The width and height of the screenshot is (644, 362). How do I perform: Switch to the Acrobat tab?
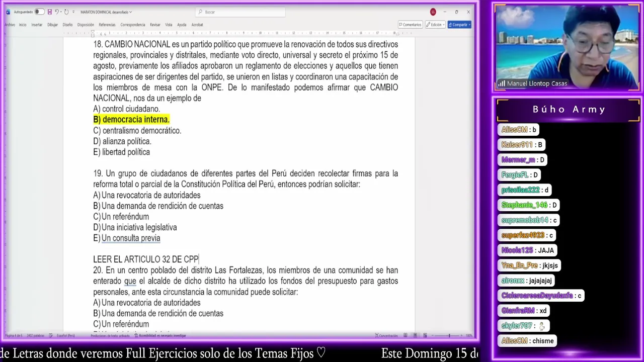point(197,25)
